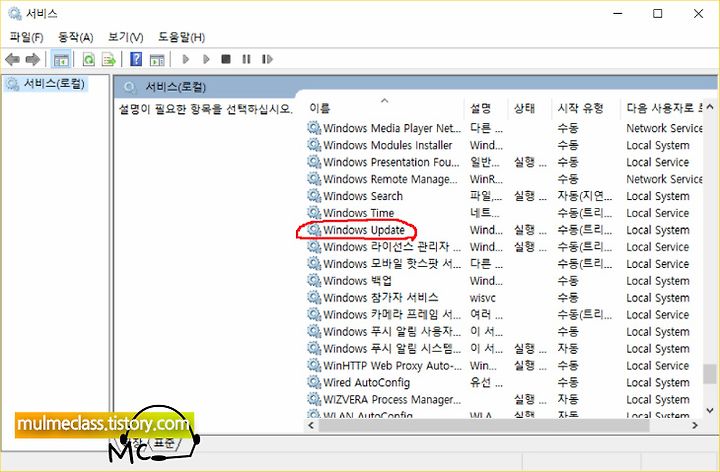Viewport: 720px width, 472px height.
Task: Click the Restart service toolbar icon
Action: [x=267, y=59]
